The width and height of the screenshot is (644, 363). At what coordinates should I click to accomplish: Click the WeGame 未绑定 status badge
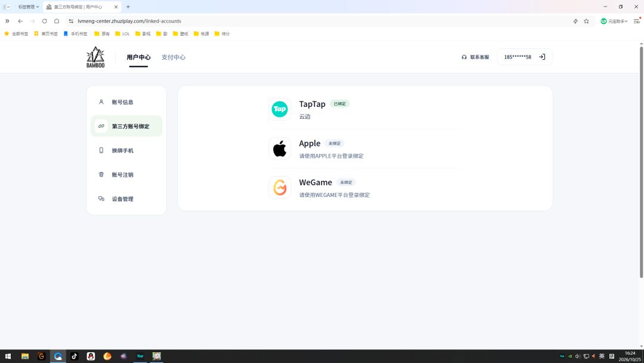point(346,182)
